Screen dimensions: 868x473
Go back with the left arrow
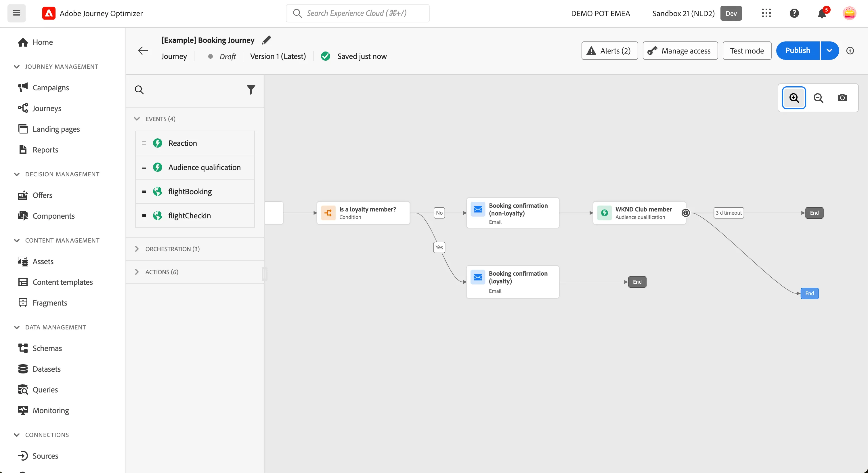pos(143,51)
